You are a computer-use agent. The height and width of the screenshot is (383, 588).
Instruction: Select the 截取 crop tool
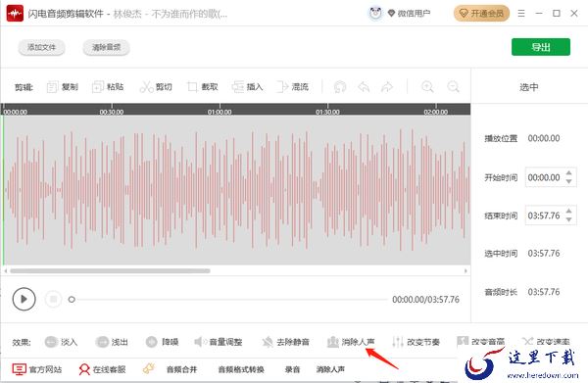(203, 87)
